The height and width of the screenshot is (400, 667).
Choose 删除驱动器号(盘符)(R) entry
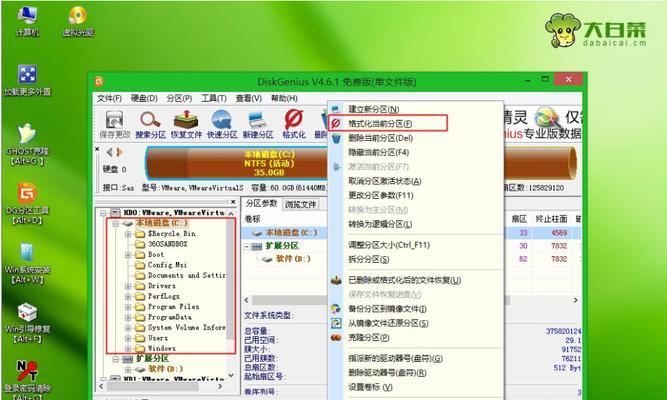click(x=415, y=373)
